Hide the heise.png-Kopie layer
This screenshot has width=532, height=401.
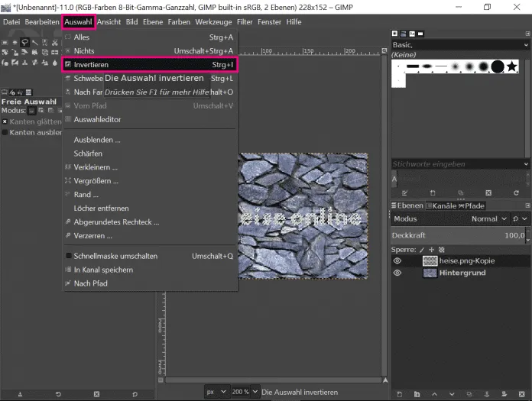pos(397,260)
